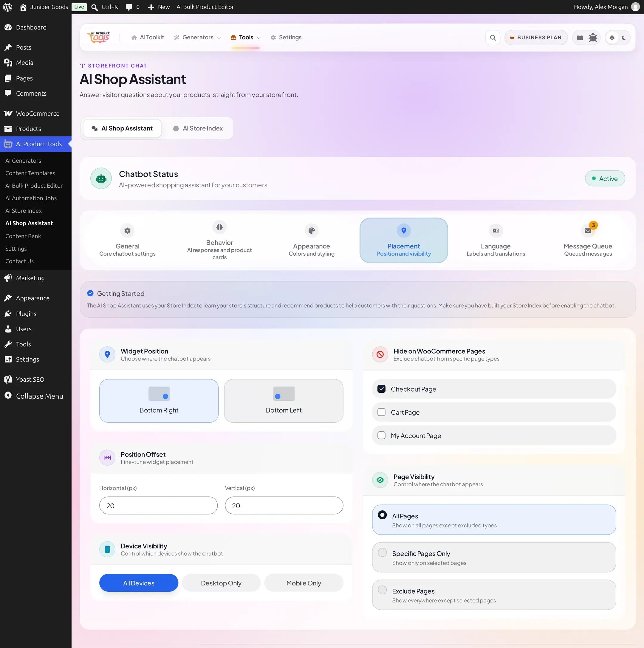Viewport: 644px width, 648px height.
Task: Select Specific Pages Only radio option
Action: point(382,552)
